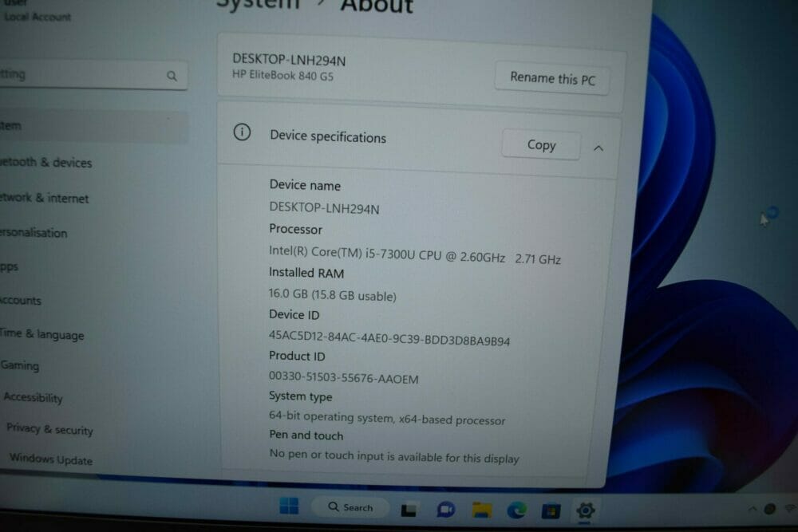
Task: Go to Privacy & security settings
Action: pos(49,429)
